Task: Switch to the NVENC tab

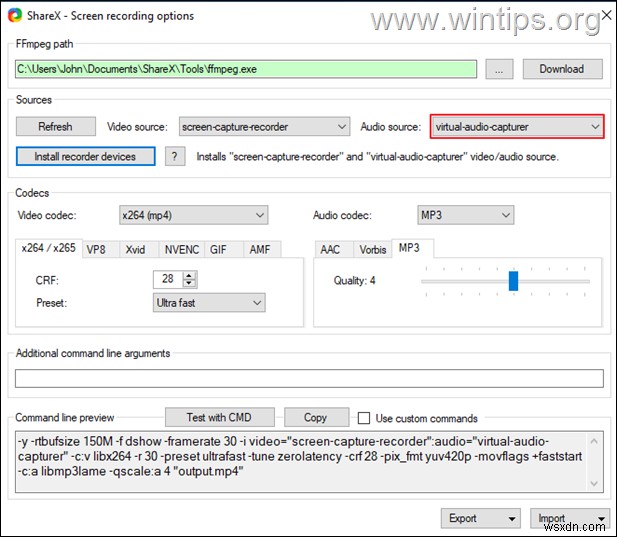Action: point(181,249)
